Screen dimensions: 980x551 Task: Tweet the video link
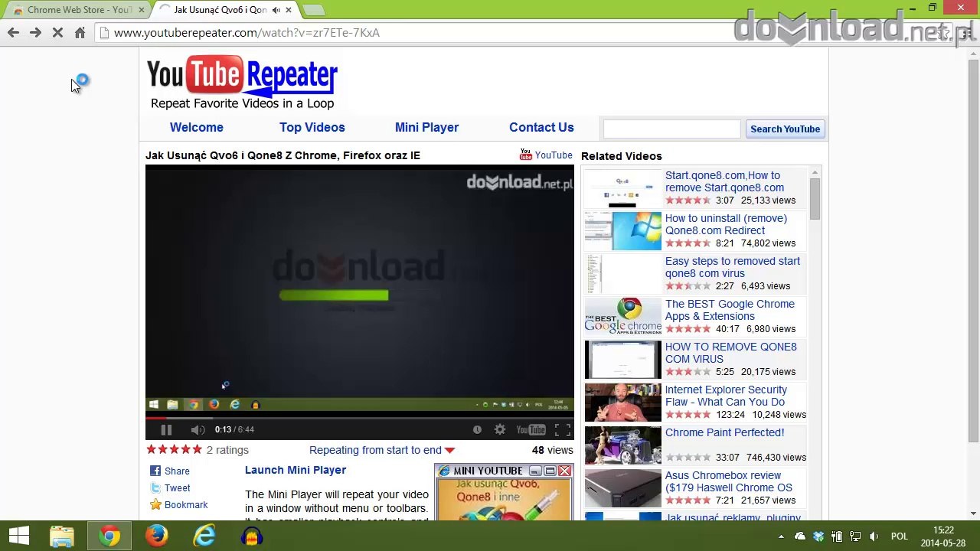170,488
